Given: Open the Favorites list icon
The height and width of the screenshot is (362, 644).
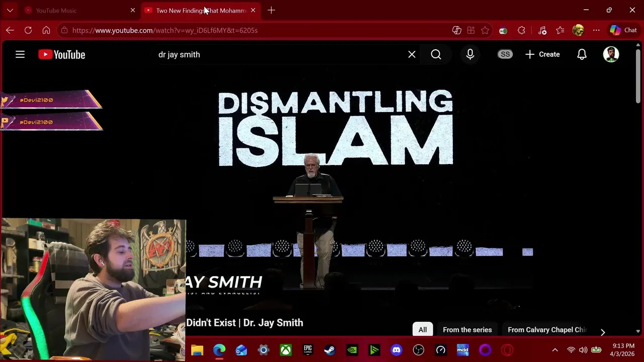Looking at the screenshot, I should (560, 30).
